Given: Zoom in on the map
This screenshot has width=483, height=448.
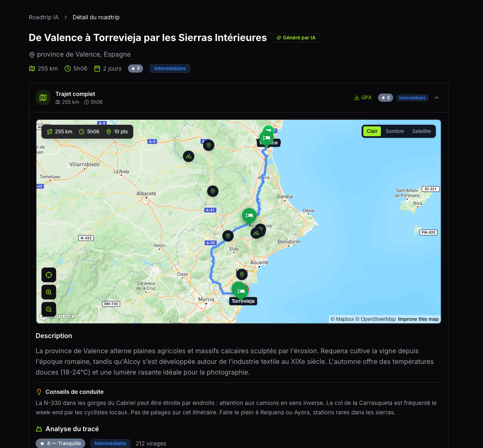Looking at the screenshot, I should [x=49, y=292].
